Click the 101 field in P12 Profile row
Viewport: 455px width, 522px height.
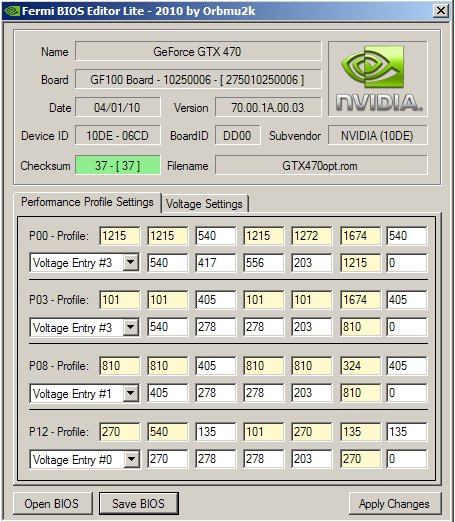264,432
